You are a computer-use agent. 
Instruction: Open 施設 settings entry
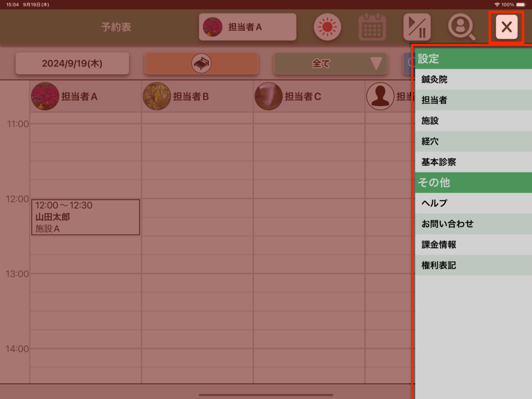pos(473,121)
